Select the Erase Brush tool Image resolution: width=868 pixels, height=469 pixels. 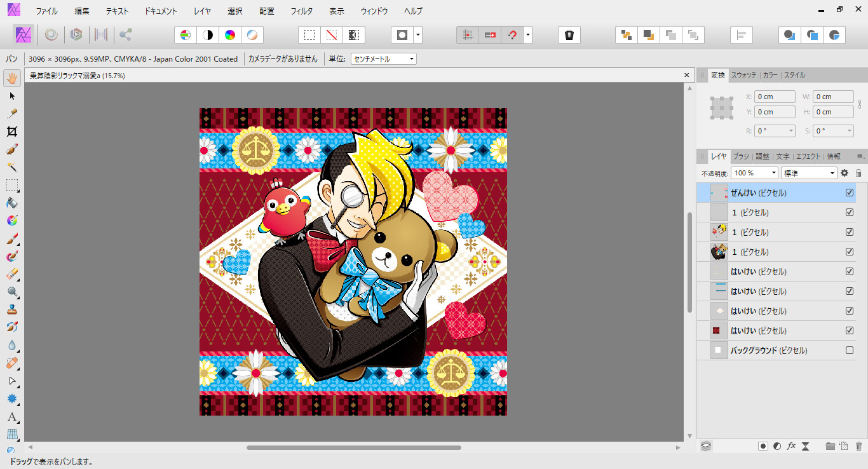click(x=12, y=274)
